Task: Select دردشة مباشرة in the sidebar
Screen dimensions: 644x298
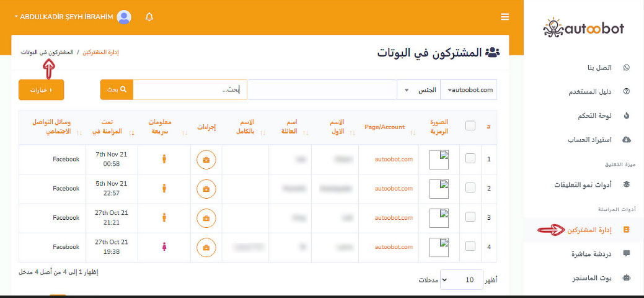Action: pyautogui.click(x=583, y=253)
